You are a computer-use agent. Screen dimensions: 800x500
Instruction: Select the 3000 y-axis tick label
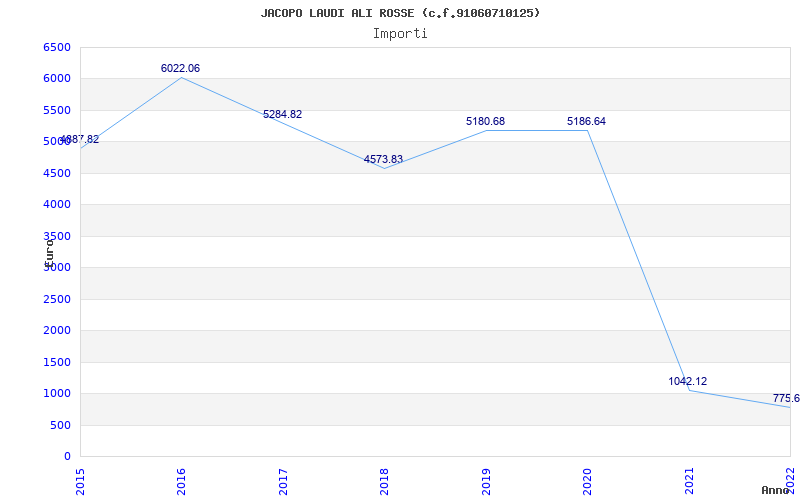57,268
